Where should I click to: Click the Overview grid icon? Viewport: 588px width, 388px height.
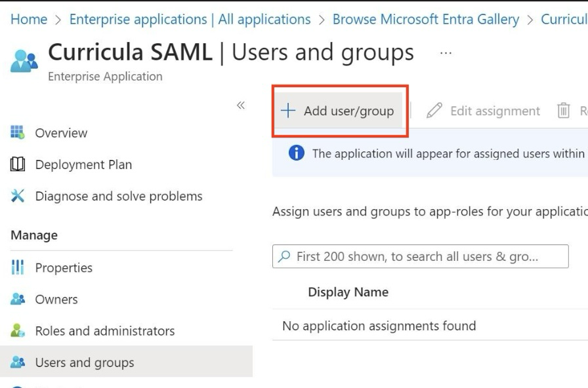[x=17, y=132]
